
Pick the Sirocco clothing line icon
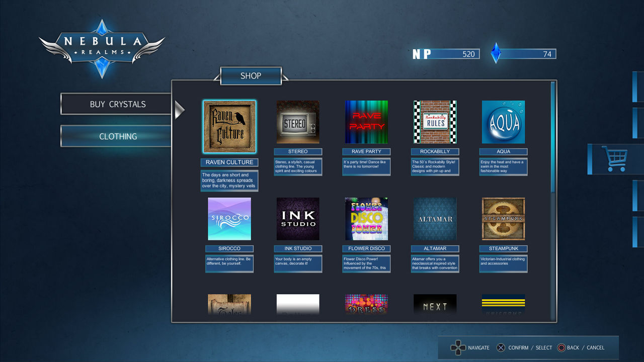click(229, 219)
